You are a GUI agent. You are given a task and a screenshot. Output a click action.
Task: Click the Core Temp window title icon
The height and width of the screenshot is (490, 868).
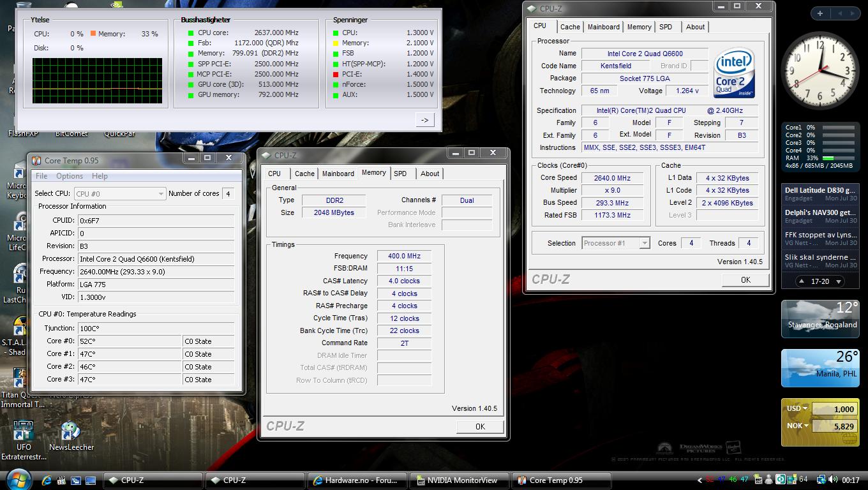[36, 161]
